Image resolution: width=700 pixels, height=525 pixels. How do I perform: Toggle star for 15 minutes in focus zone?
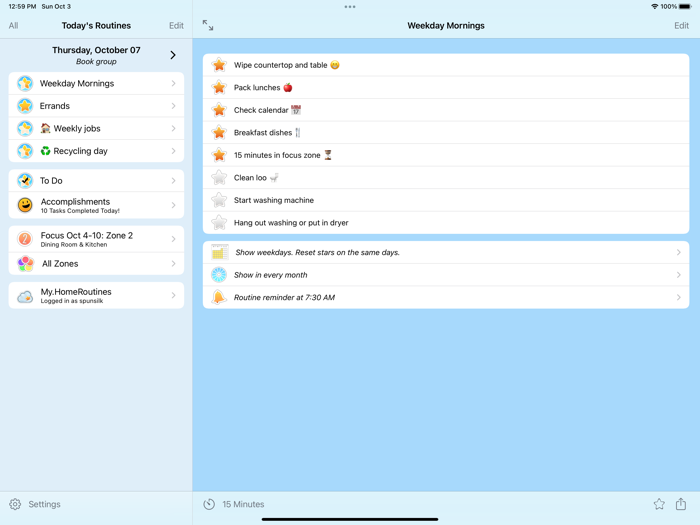[x=219, y=155]
